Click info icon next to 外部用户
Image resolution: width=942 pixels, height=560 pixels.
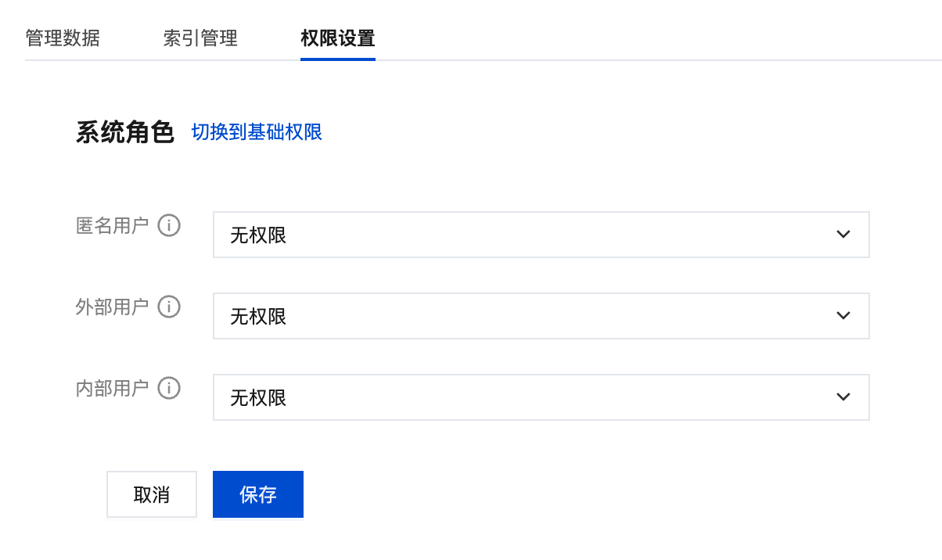(x=169, y=307)
